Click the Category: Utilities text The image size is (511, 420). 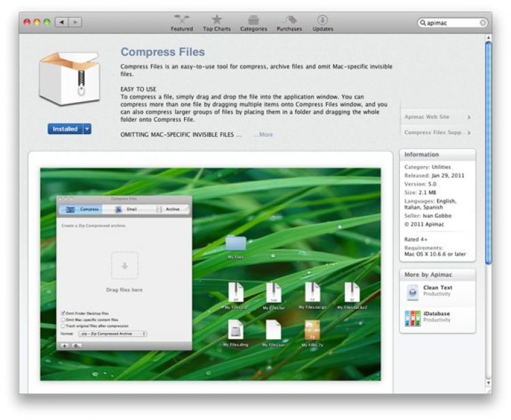click(427, 167)
